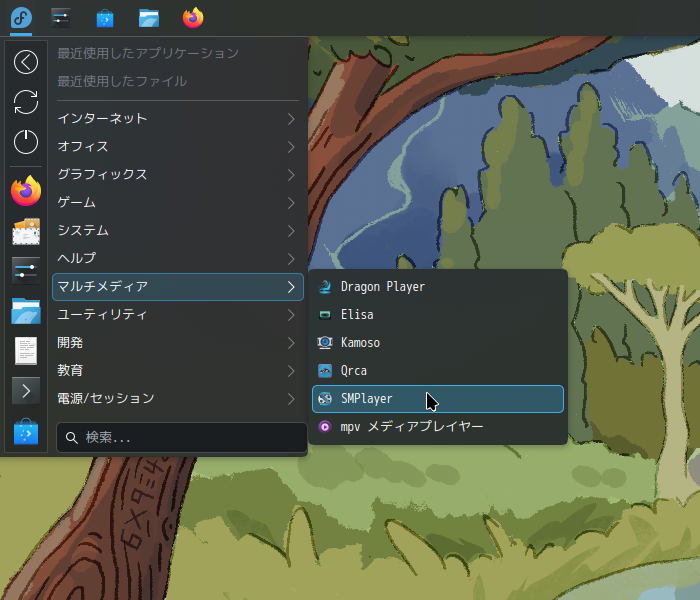
Task: Expand the グラフィックス category arrow
Action: [291, 175]
